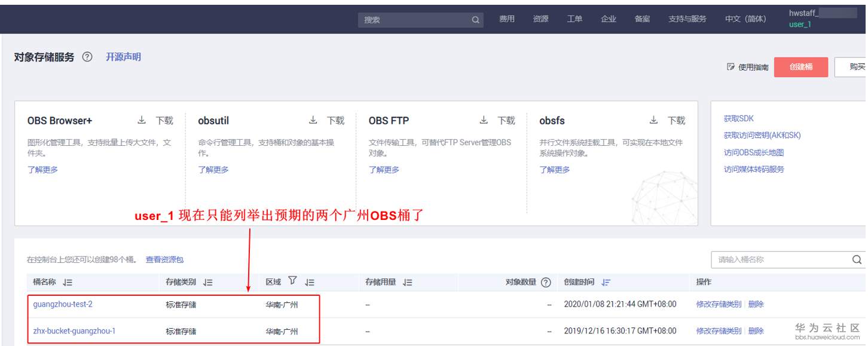The width and height of the screenshot is (868, 346).
Task: Open the 费用 menu
Action: coord(507,19)
